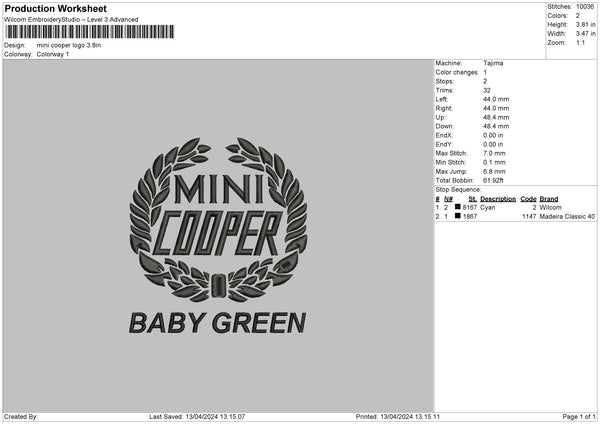Click the MINI lettering in the design preview
Viewport: 600px width, 424px height.
pyautogui.click(x=218, y=189)
